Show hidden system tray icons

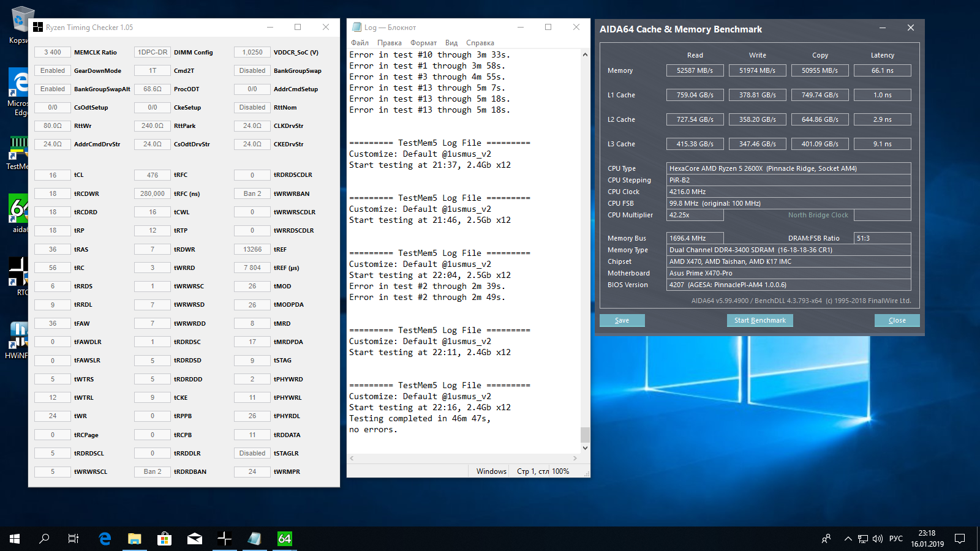coord(848,539)
